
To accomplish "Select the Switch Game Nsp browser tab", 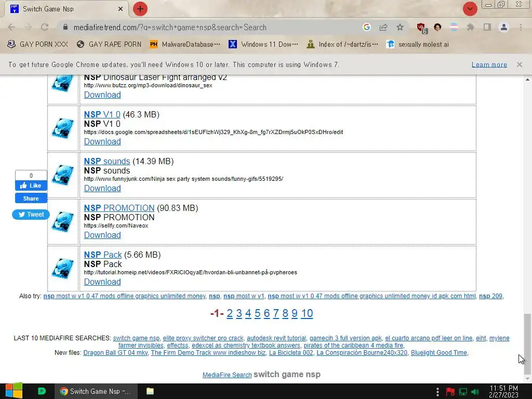I will [66, 9].
